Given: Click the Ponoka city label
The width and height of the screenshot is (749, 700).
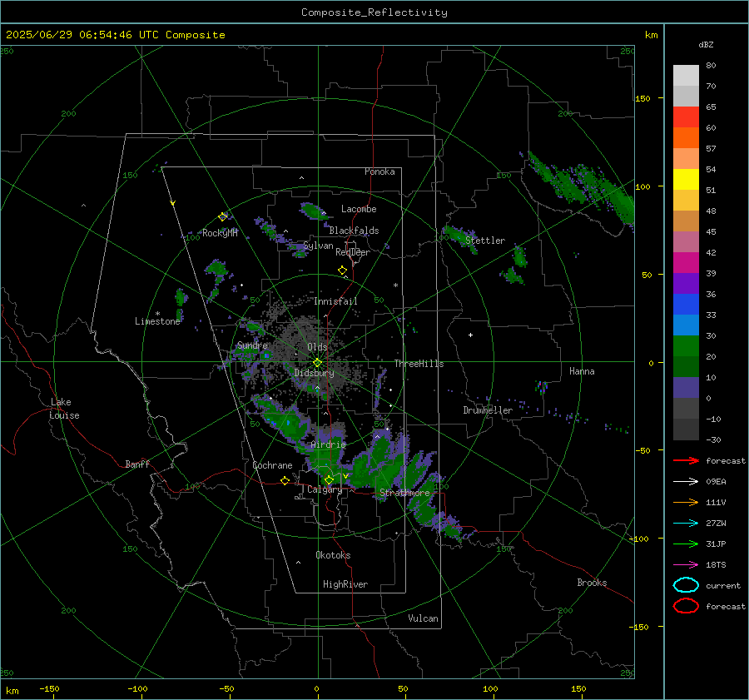Looking at the screenshot, I should (x=379, y=171).
